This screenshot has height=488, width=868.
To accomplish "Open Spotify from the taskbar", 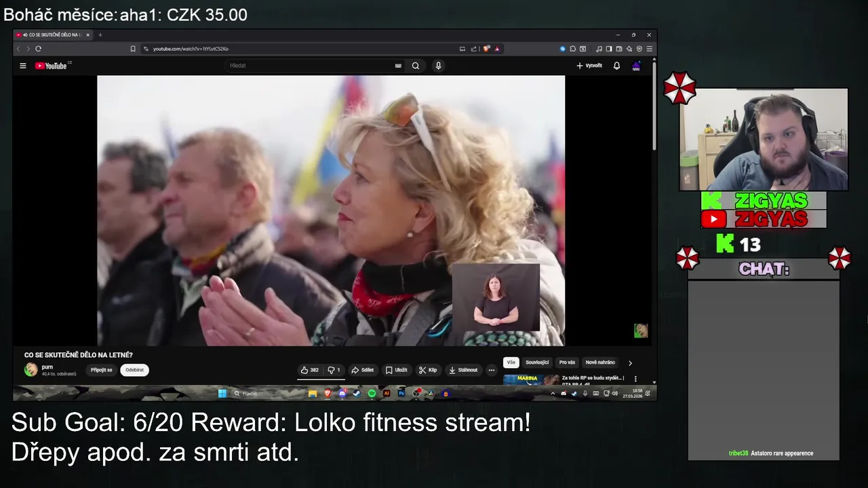I will pos(372,393).
